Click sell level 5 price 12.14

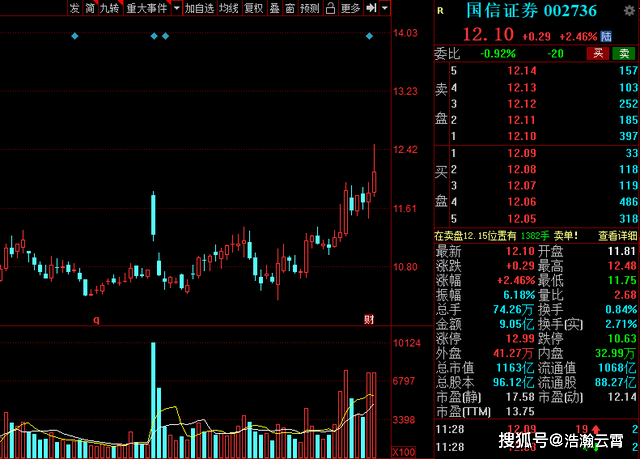point(522,71)
